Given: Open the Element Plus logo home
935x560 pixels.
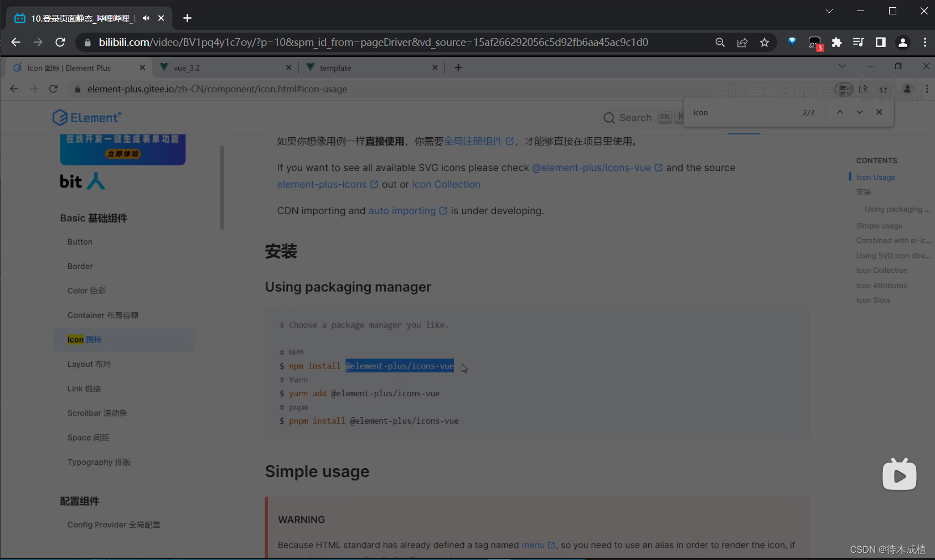Looking at the screenshot, I should point(87,117).
